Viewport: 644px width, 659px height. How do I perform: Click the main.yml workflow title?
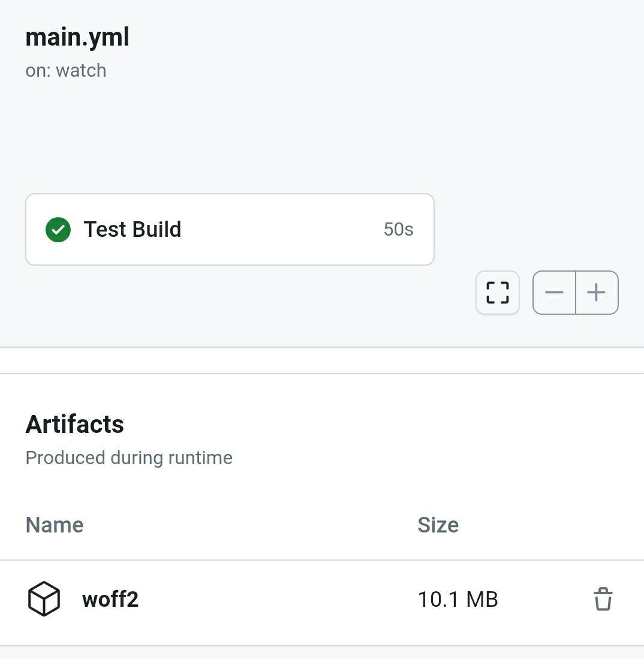tap(77, 37)
